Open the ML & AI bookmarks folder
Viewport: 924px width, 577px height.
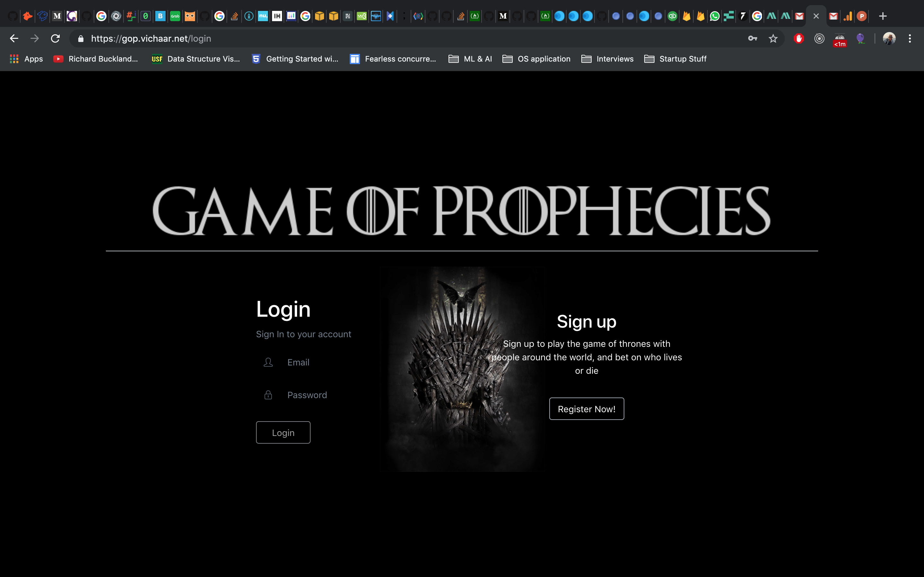tap(470, 59)
